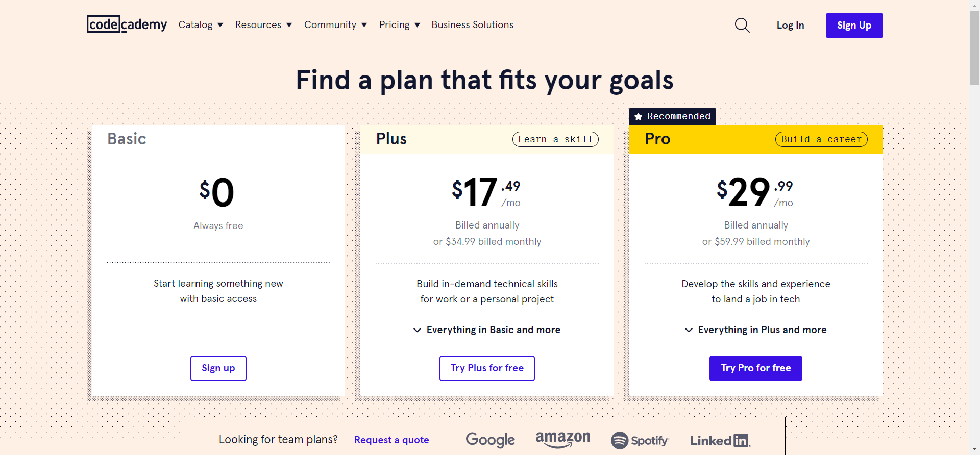Click Try Pro for free

coord(755,368)
